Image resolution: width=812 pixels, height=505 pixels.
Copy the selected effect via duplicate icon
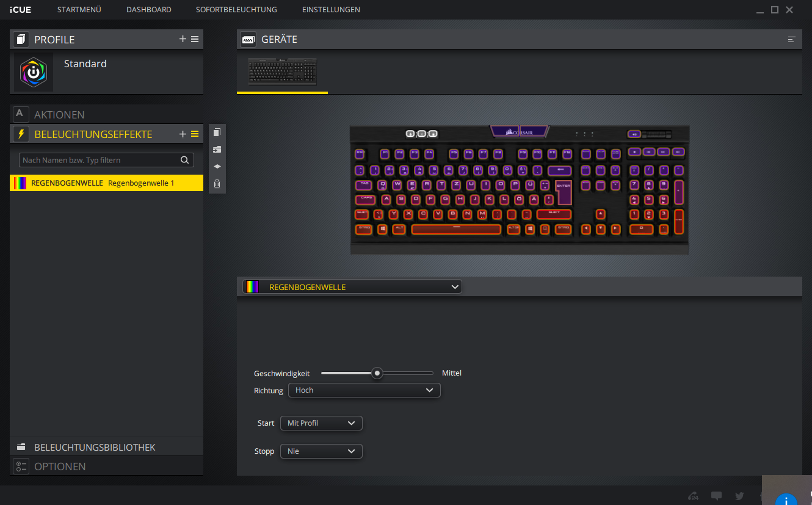click(x=217, y=132)
